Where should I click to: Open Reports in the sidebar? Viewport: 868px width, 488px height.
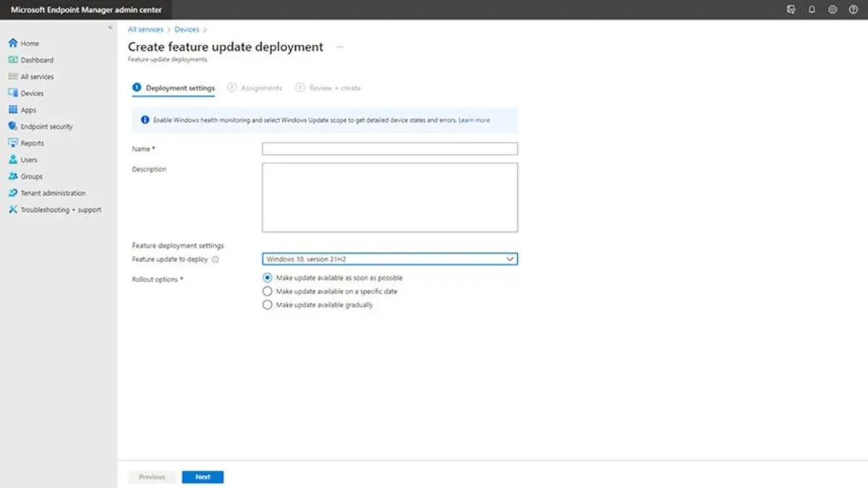(26, 143)
